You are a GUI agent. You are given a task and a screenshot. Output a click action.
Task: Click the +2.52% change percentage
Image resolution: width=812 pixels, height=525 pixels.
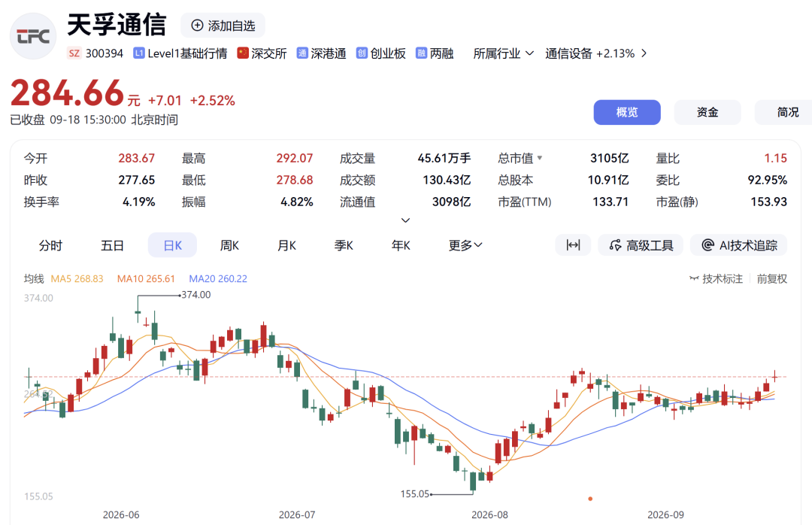(x=212, y=101)
